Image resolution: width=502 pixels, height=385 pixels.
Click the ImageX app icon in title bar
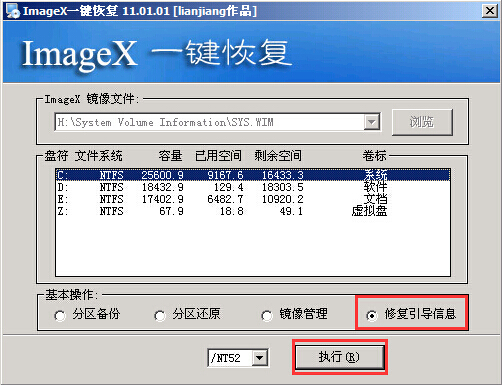(x=13, y=11)
